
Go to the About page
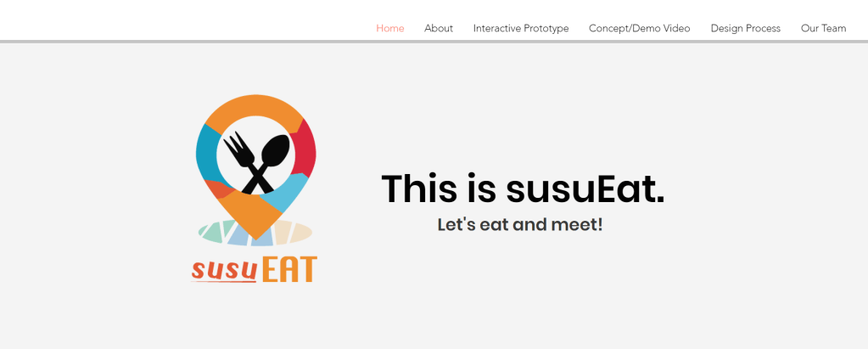pos(439,28)
